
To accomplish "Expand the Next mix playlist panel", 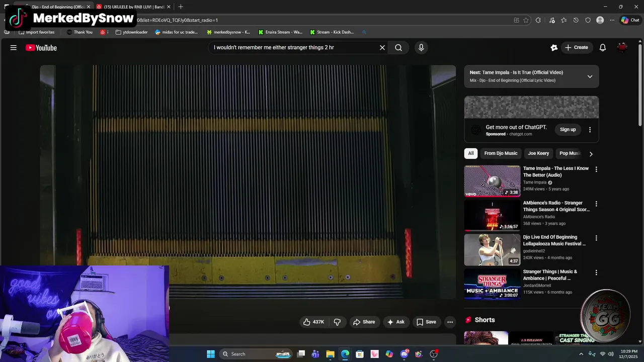I will tap(590, 76).
